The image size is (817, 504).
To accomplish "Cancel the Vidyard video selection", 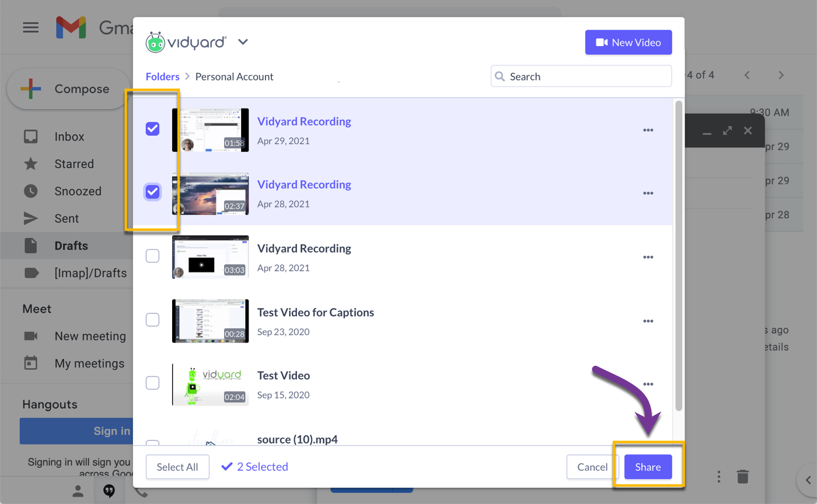I will [x=592, y=467].
